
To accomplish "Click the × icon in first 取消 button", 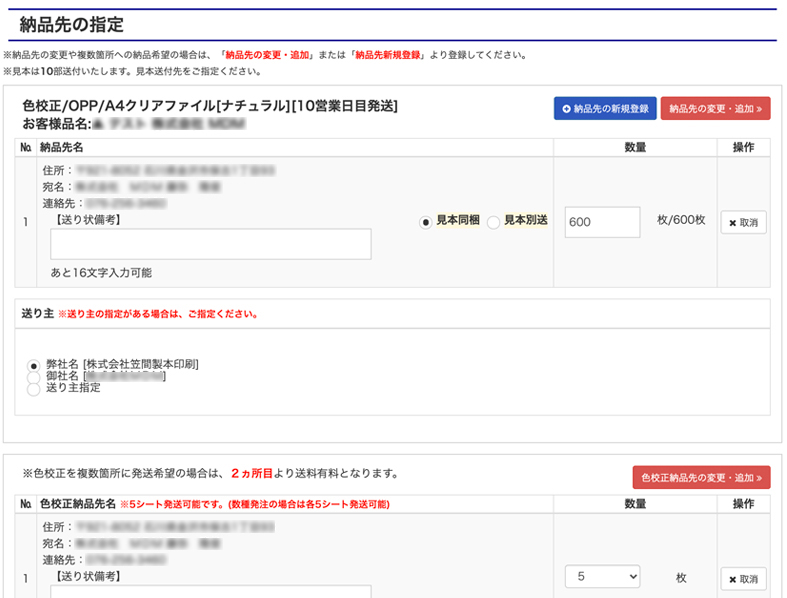I will tap(732, 222).
